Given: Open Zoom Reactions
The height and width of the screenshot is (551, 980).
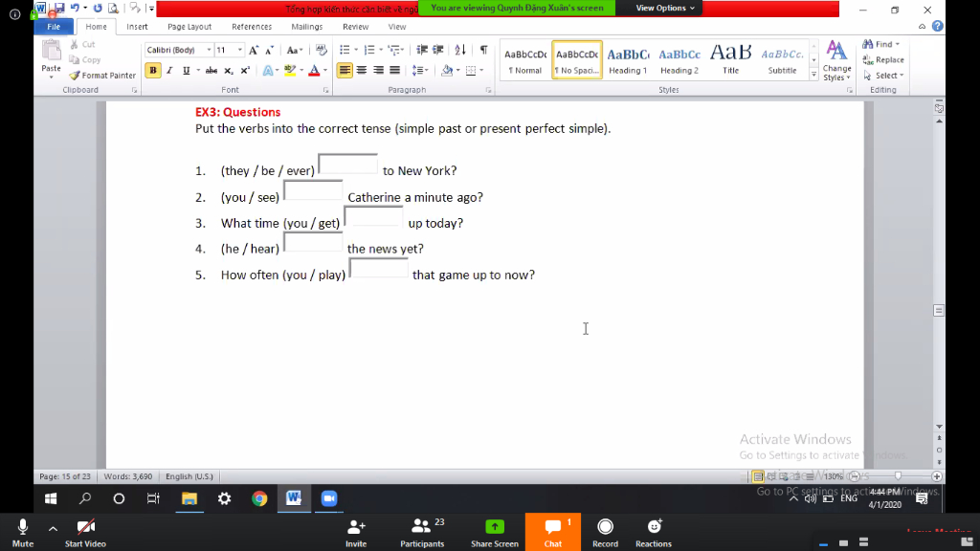Looking at the screenshot, I should (654, 532).
